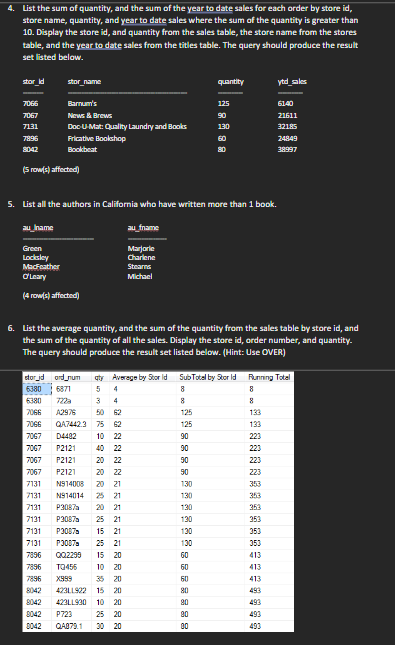The height and width of the screenshot is (645, 395).
Task: Select the author last name Locksley
Action: coord(36,258)
